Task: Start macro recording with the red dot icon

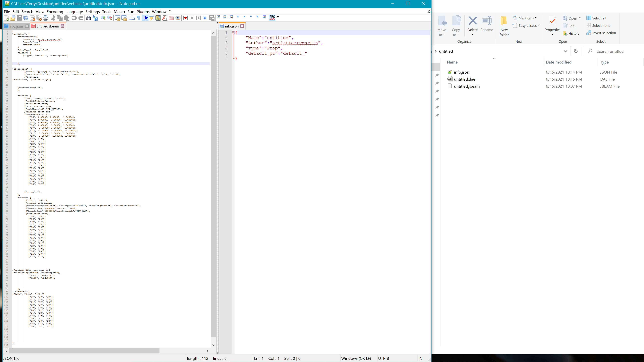Action: tap(185, 18)
